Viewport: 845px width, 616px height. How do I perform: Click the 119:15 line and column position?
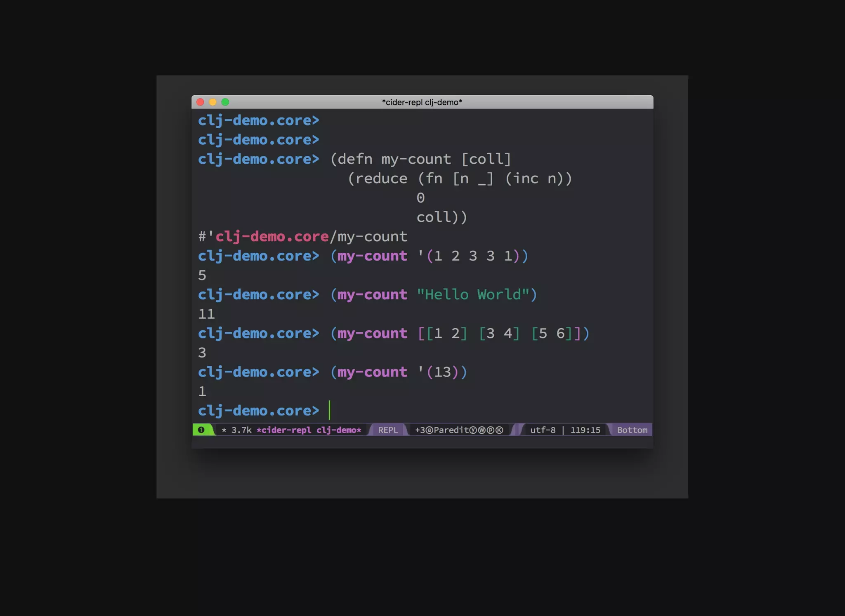click(x=585, y=430)
